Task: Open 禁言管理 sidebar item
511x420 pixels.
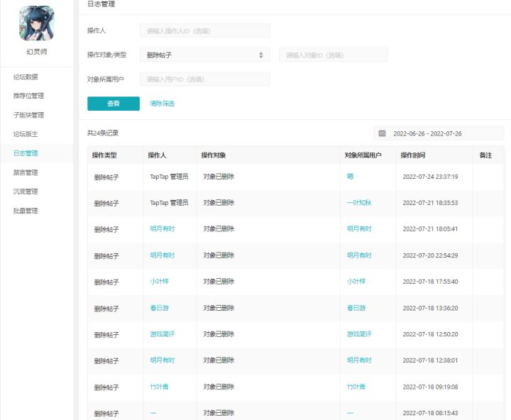Action: [x=26, y=172]
